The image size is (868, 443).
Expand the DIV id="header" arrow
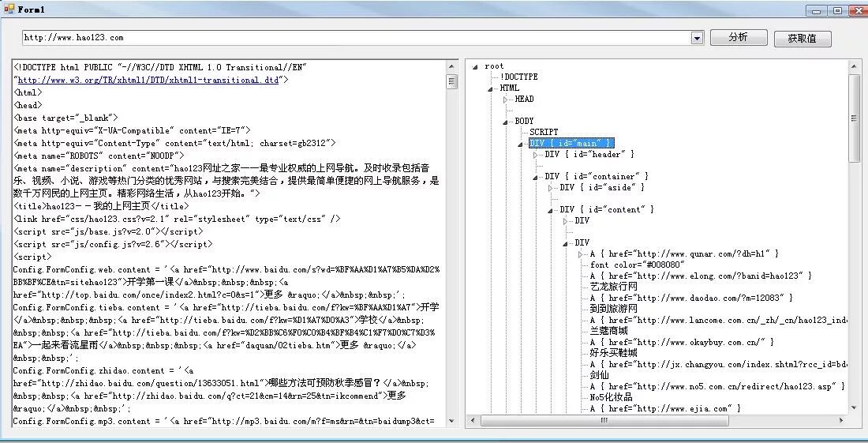pyautogui.click(x=535, y=155)
